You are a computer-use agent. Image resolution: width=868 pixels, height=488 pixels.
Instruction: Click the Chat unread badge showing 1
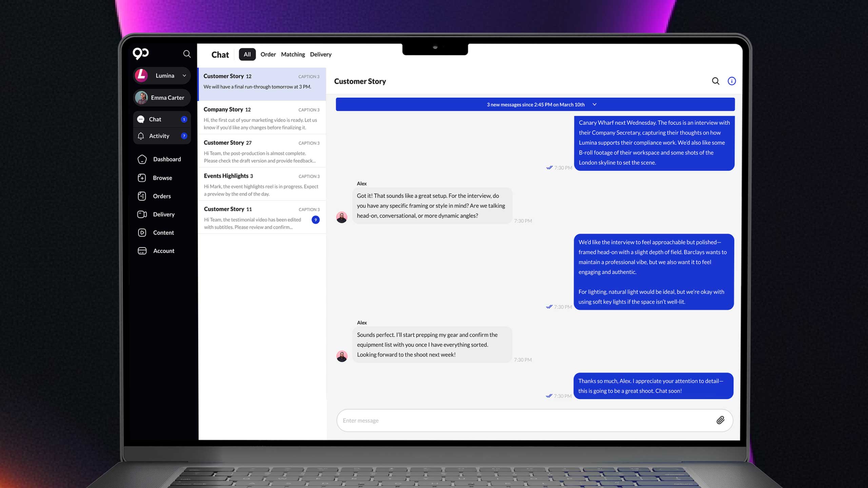click(184, 119)
